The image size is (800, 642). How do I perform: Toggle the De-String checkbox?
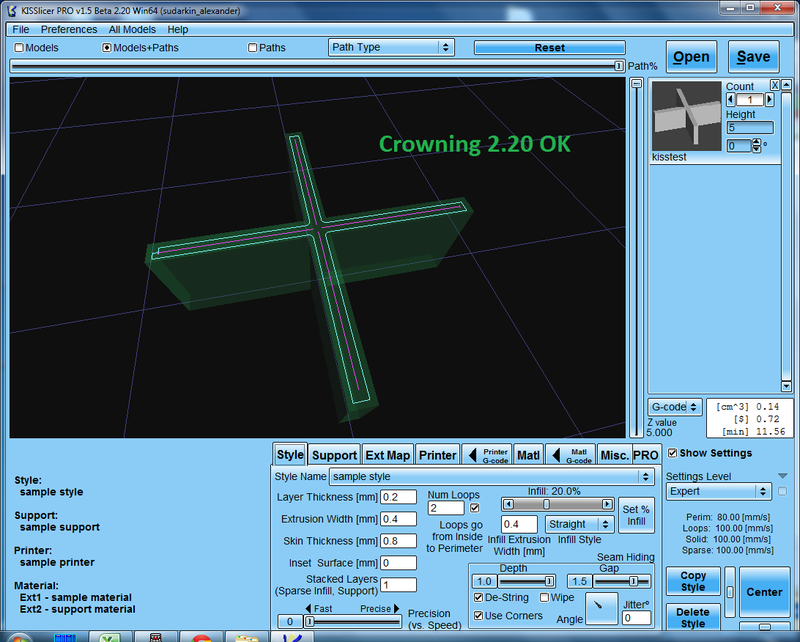478,597
